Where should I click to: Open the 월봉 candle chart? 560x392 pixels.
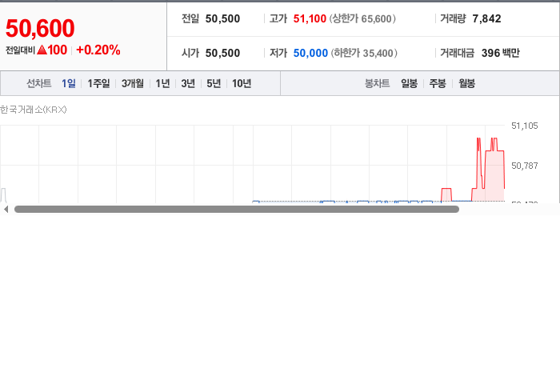(x=466, y=83)
